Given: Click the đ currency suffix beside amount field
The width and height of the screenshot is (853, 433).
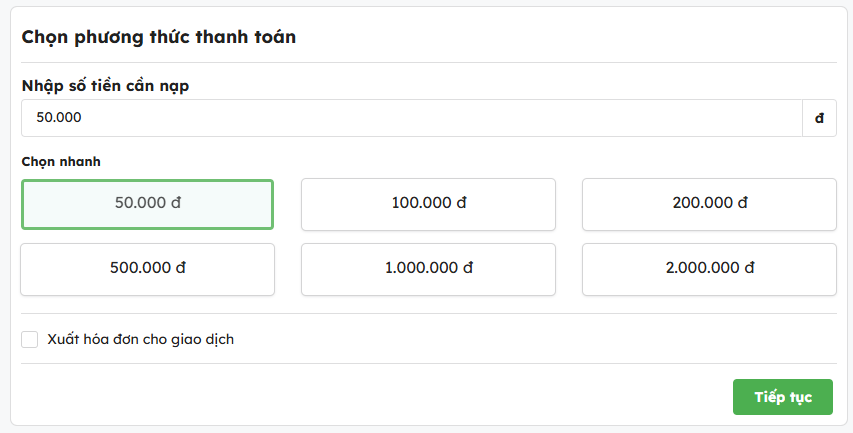Looking at the screenshot, I should click(x=819, y=118).
